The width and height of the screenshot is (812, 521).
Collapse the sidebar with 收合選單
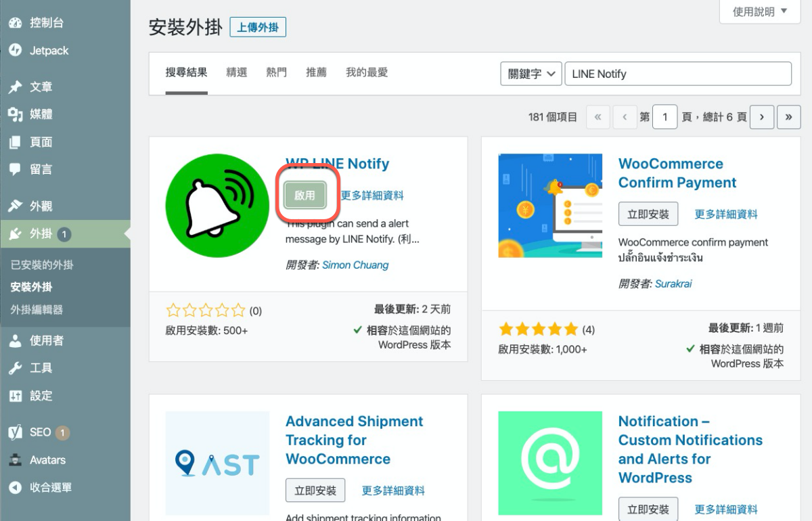point(41,487)
